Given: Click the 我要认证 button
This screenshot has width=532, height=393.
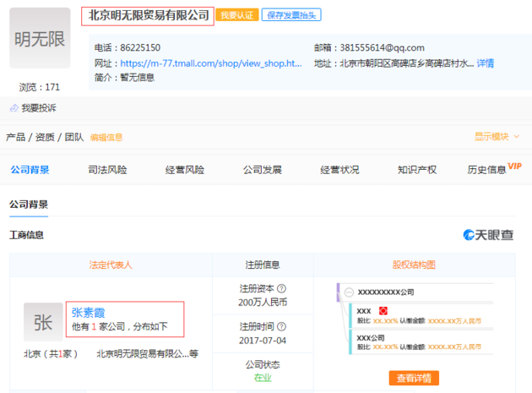Looking at the screenshot, I should tap(236, 15).
